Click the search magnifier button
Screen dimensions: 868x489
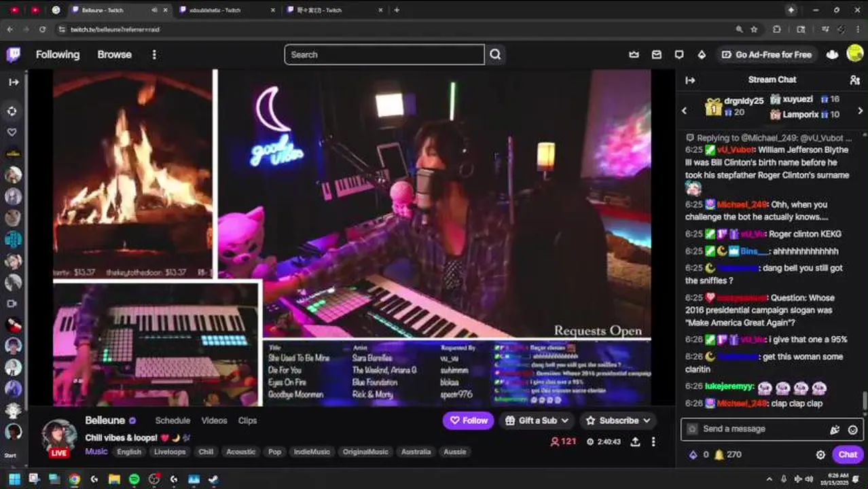coord(495,54)
